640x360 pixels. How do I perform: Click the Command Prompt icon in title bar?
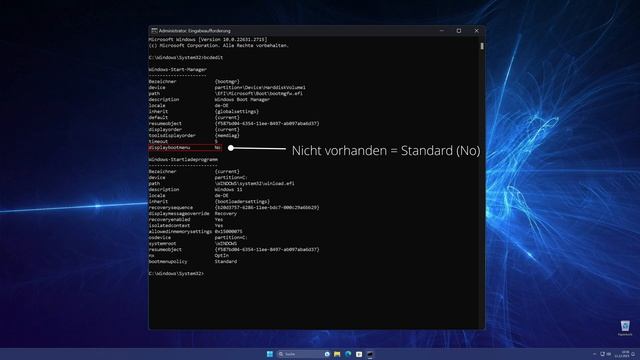point(154,31)
